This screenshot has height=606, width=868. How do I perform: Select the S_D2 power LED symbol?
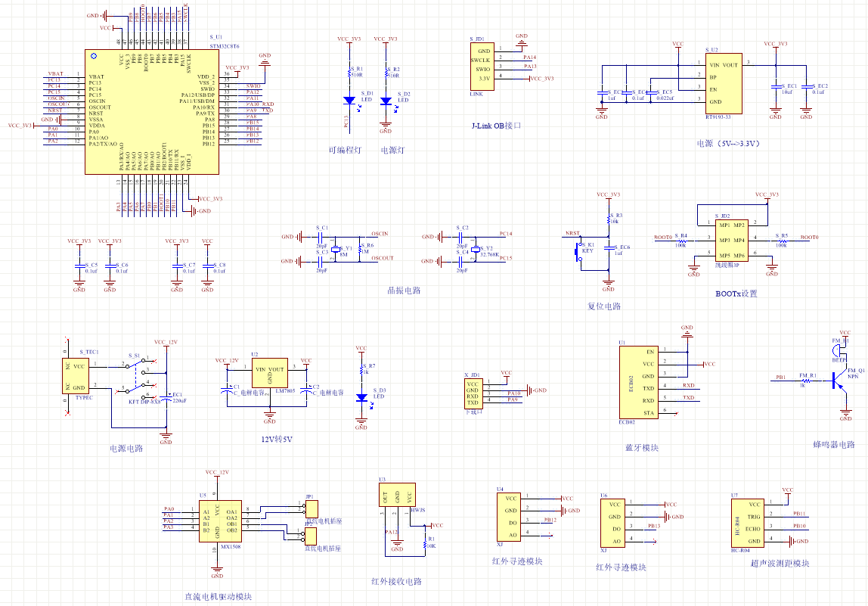tap(386, 101)
